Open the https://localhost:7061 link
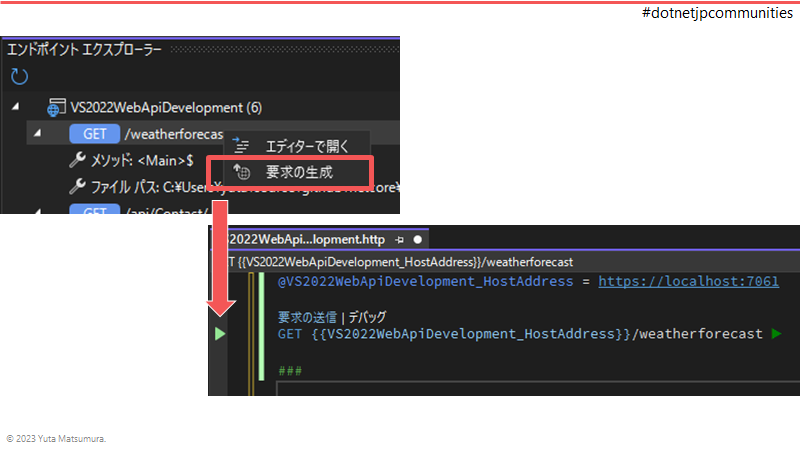800x450 pixels. [x=688, y=281]
